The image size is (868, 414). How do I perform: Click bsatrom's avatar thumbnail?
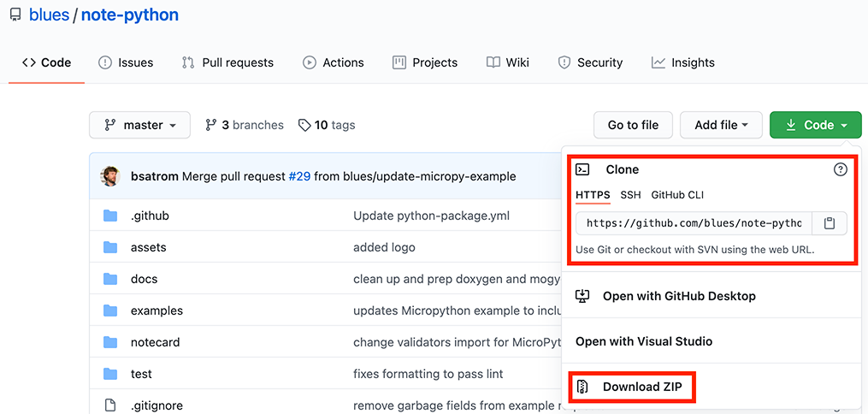[110, 176]
